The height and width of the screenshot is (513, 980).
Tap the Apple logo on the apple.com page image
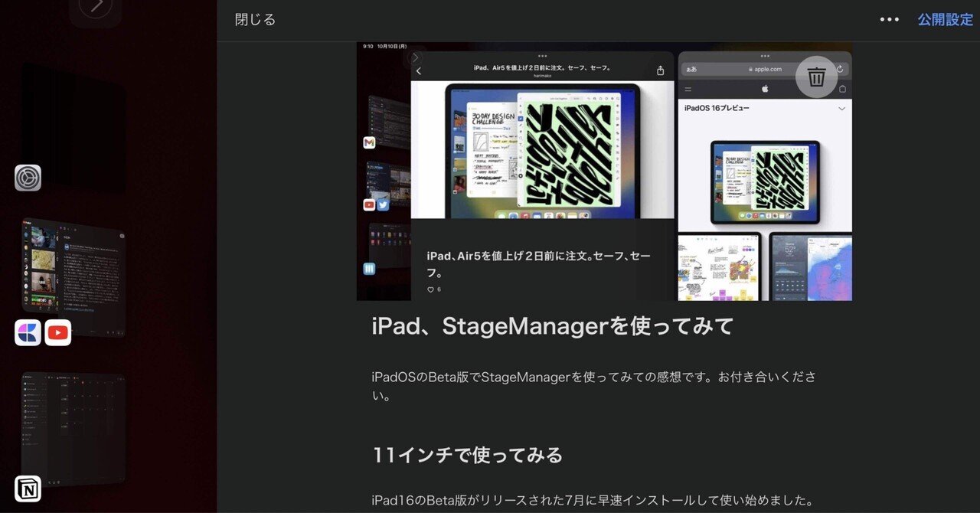764,88
